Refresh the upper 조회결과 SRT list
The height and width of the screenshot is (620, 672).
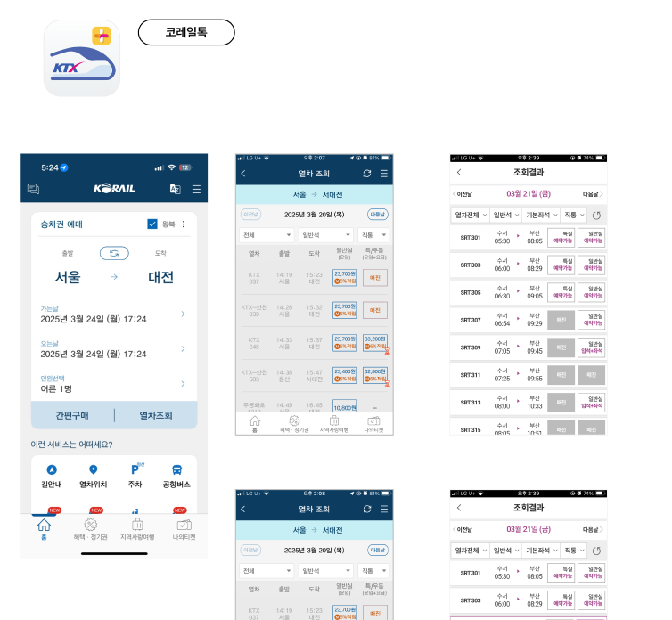(x=596, y=216)
